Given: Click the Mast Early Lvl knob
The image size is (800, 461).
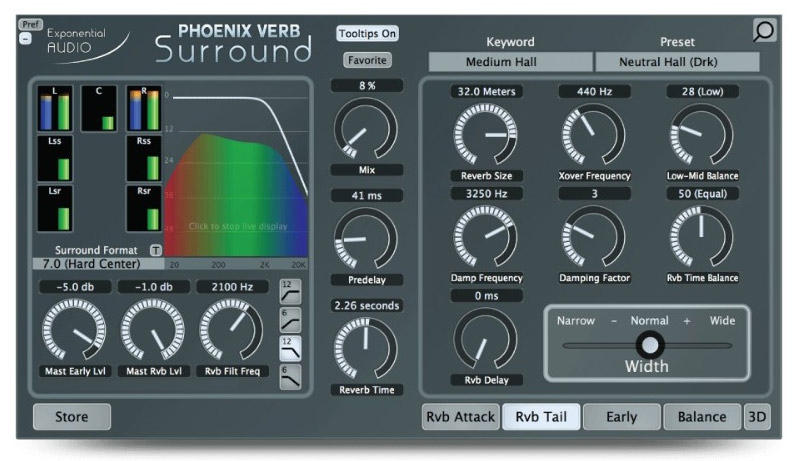Looking at the screenshot, I should 74,330.
